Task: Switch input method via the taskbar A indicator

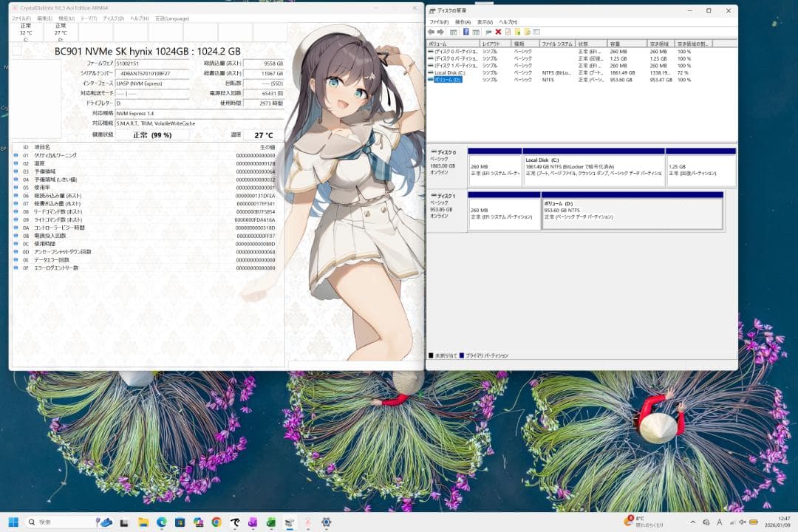Action: click(719, 522)
